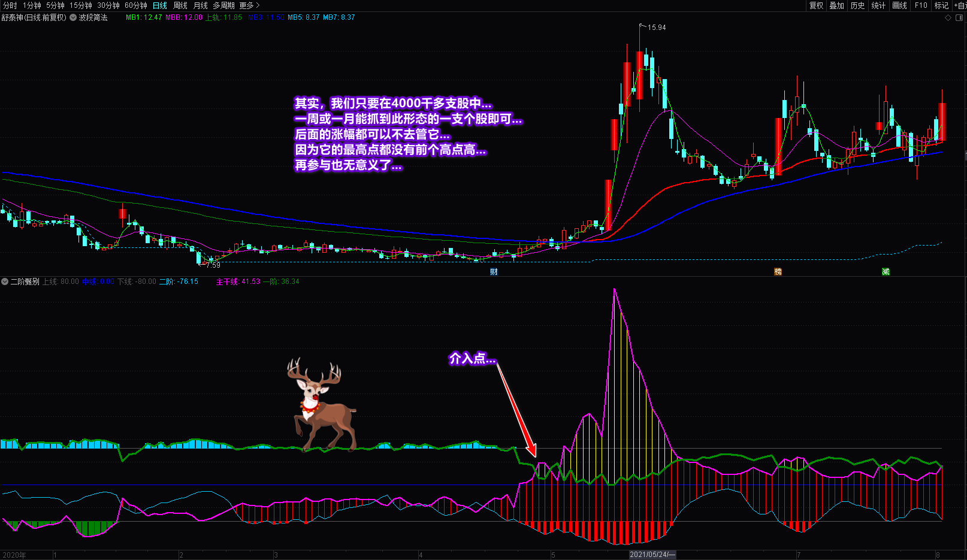Click the MB7: 8.37 value

pos(339,17)
